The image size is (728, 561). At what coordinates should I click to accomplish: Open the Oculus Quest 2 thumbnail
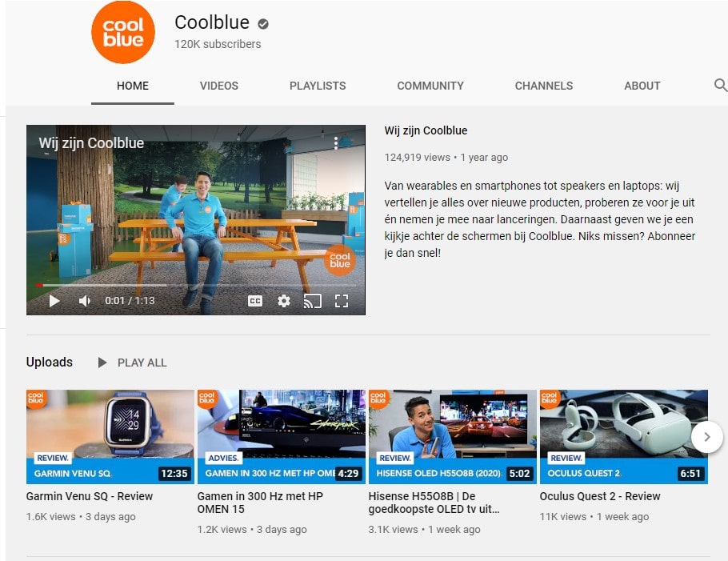tap(623, 436)
